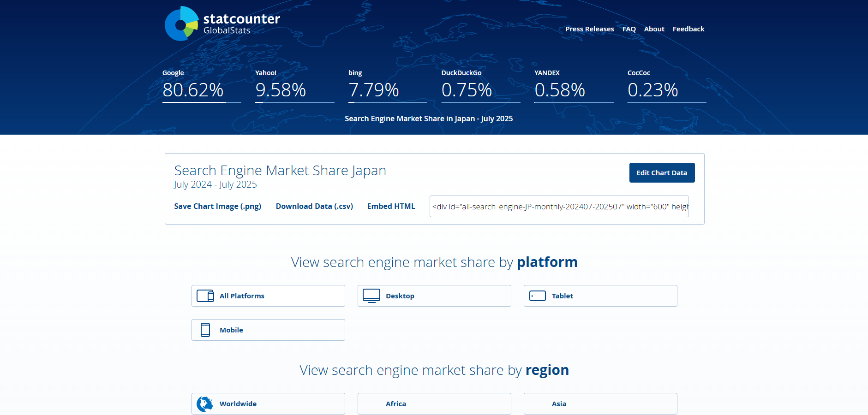The image size is (868, 415).
Task: Open the Press Releases page
Action: pos(590,29)
